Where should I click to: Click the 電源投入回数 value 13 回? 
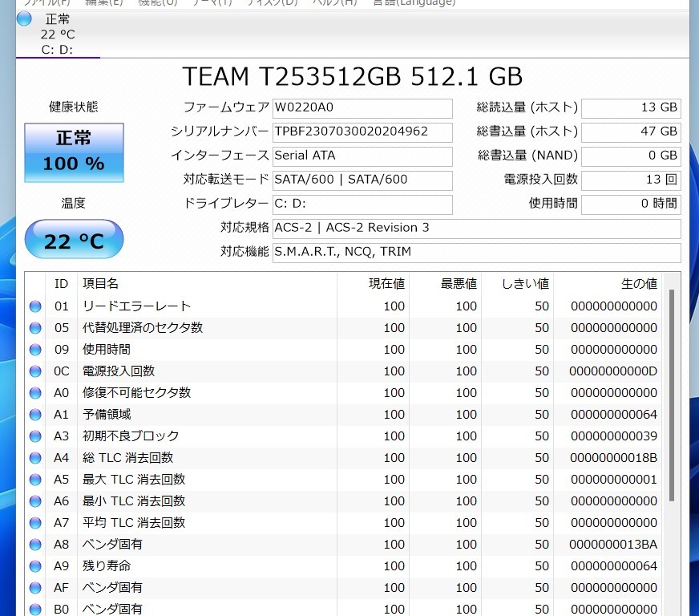click(x=631, y=180)
